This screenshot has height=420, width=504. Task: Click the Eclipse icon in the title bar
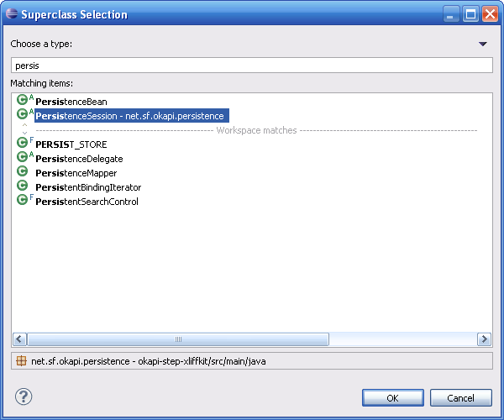(x=12, y=13)
